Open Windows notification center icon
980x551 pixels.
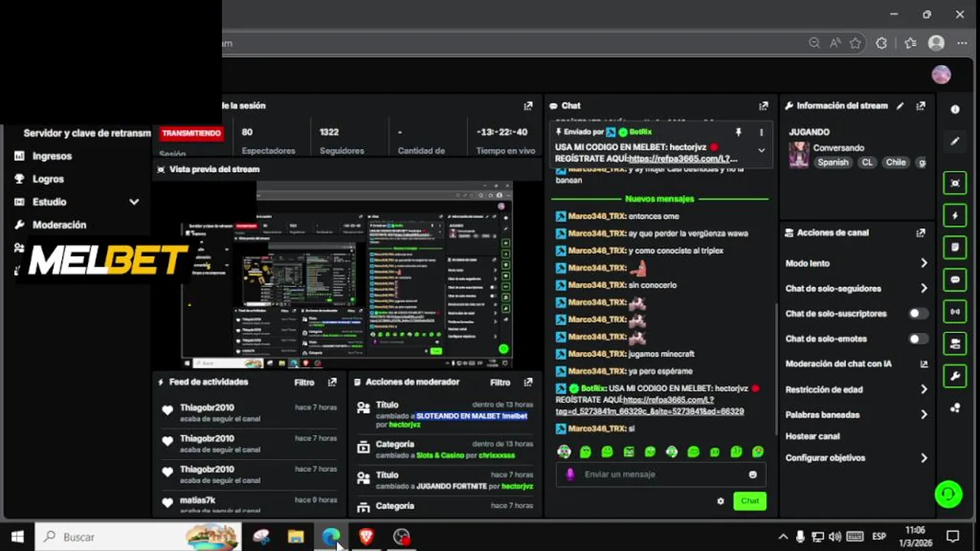(x=952, y=537)
